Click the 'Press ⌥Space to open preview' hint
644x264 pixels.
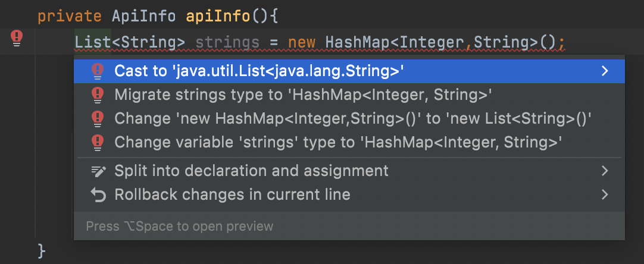click(x=180, y=226)
